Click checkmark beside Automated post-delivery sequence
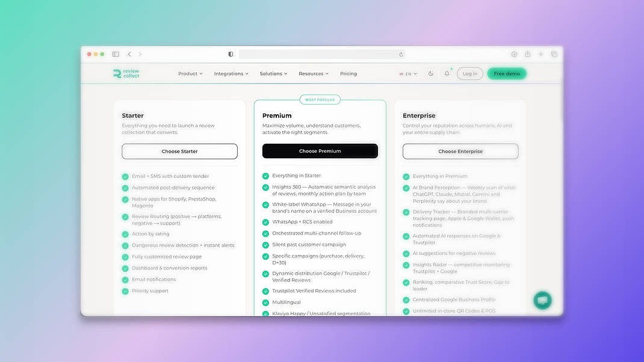This screenshot has width=644, height=362. 125,188
